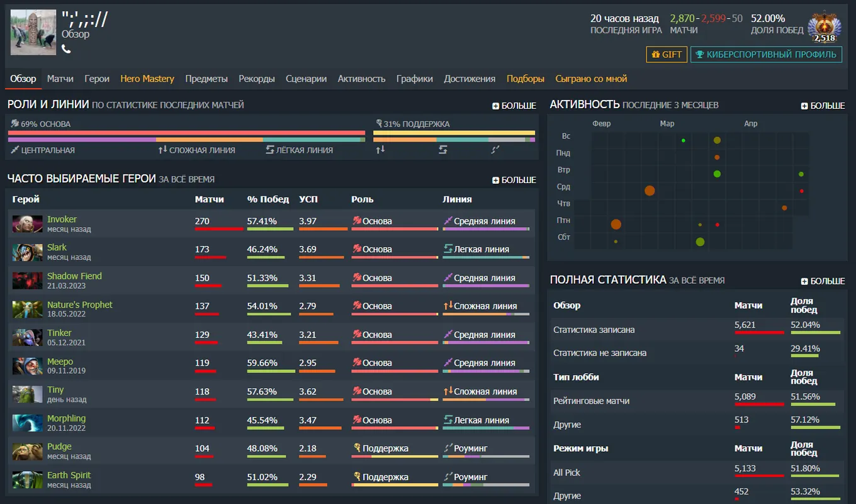
Task: Expand Больше in Полная статистика
Action: click(x=823, y=281)
